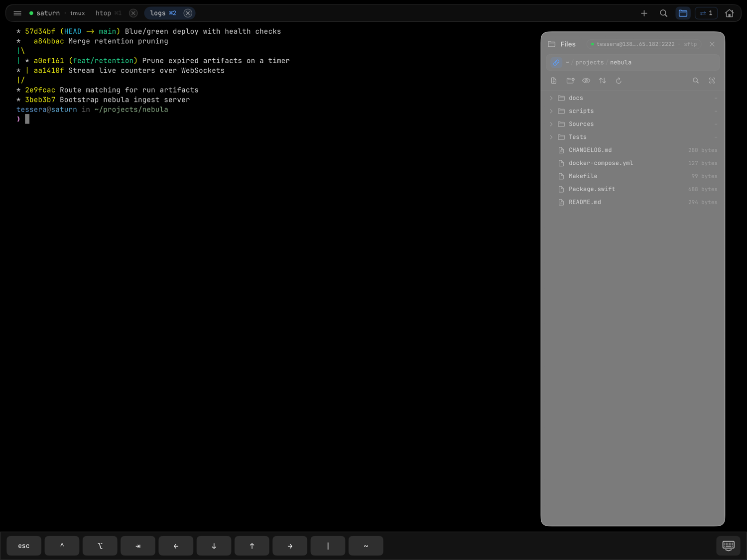Image resolution: width=747 pixels, height=560 pixels.
Task: Go to home screen icon
Action: [x=729, y=13]
